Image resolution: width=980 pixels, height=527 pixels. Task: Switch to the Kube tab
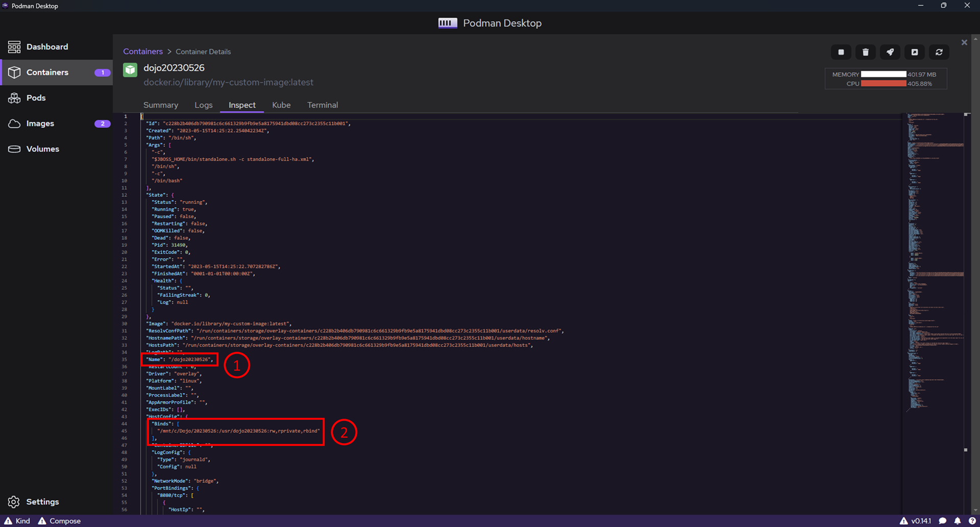pos(281,105)
